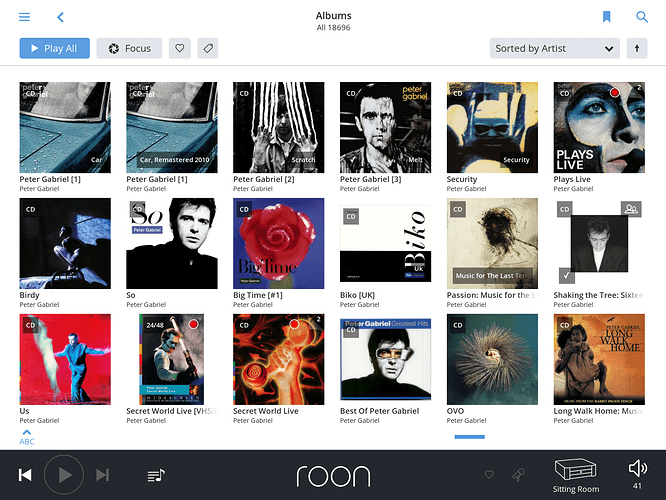Screen dimensions: 666x500
Task: Open the OVO album cover
Action: (492, 359)
